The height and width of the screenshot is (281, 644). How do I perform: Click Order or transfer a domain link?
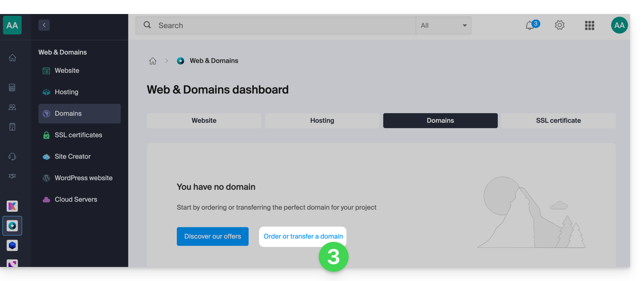303,237
